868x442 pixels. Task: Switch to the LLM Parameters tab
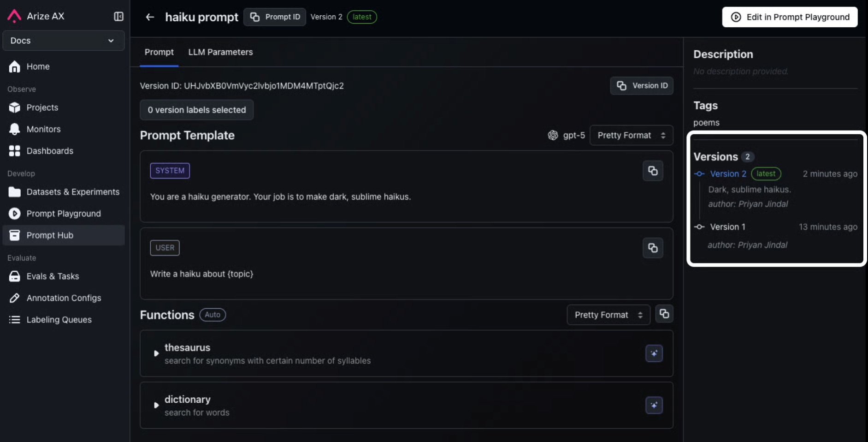pyautogui.click(x=220, y=52)
